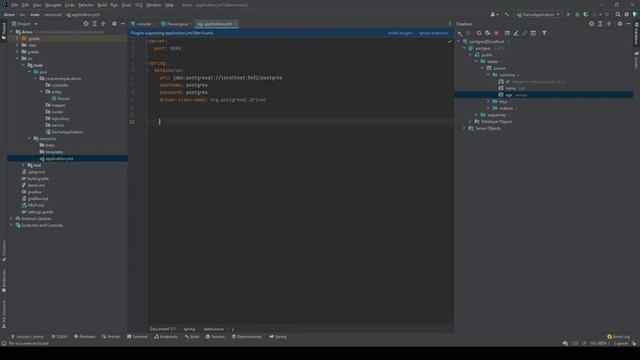Place cursor on the driver-class-name line

pos(213,100)
